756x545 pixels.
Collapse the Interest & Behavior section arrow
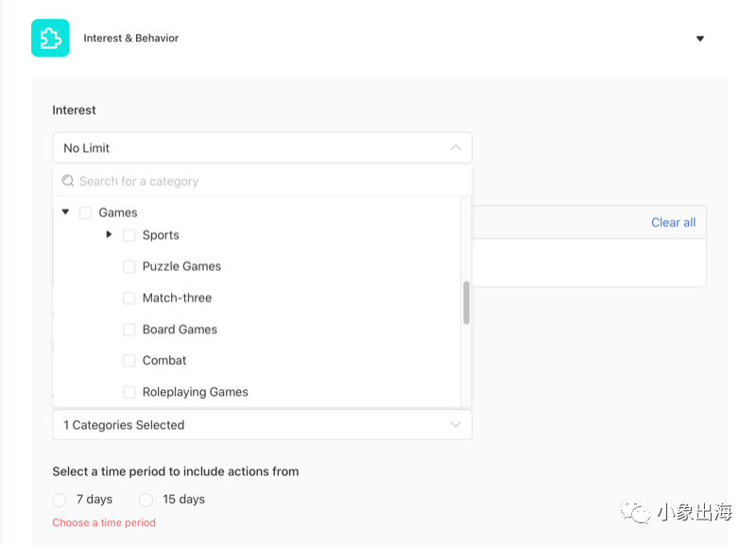[x=700, y=39]
